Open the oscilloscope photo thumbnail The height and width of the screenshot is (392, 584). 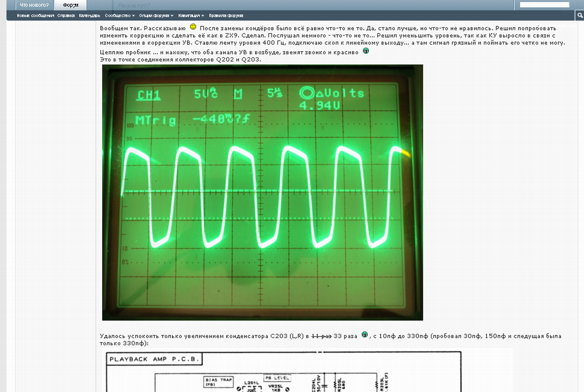click(x=262, y=192)
